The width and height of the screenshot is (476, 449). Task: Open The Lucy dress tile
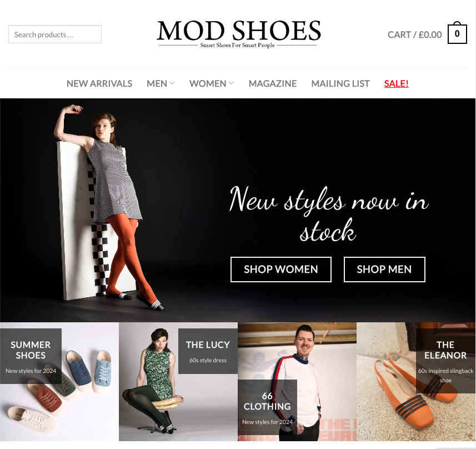178,382
